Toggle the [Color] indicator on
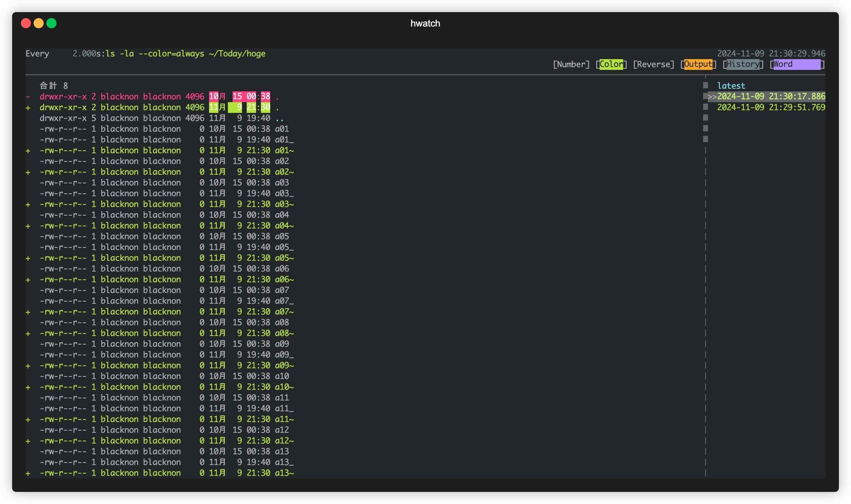 (x=611, y=64)
